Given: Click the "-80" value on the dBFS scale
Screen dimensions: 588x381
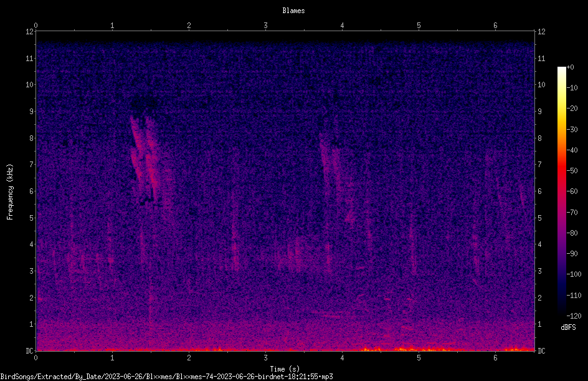Looking at the screenshot, I should pyautogui.click(x=572, y=233).
